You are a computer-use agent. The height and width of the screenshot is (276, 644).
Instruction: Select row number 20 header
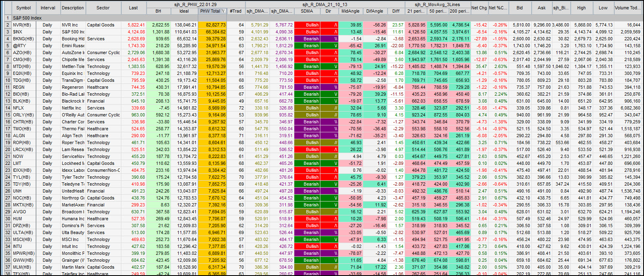(x=7, y=149)
